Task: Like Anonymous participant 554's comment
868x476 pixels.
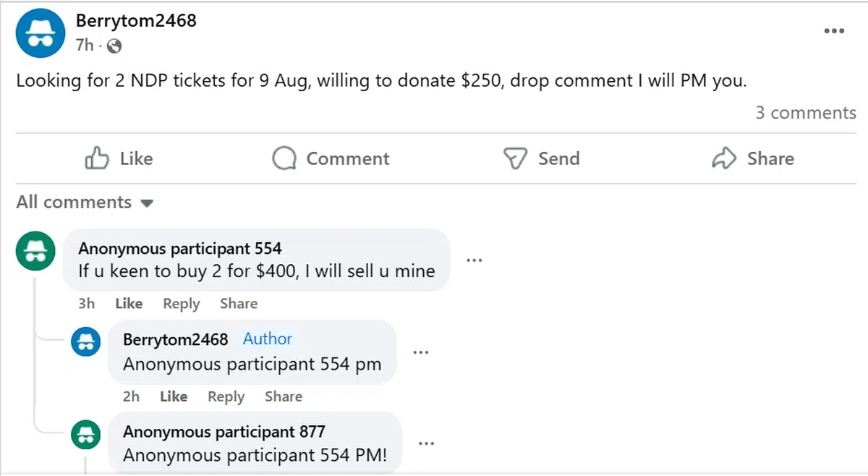Action: tap(129, 304)
